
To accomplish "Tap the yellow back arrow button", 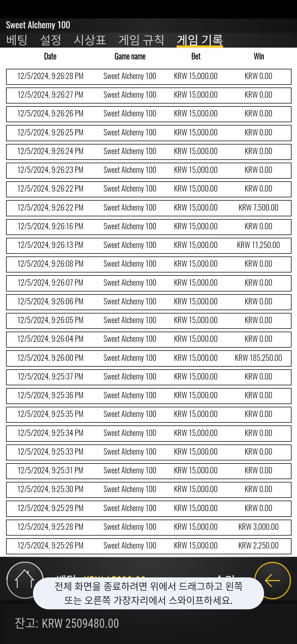I will 273,580.
